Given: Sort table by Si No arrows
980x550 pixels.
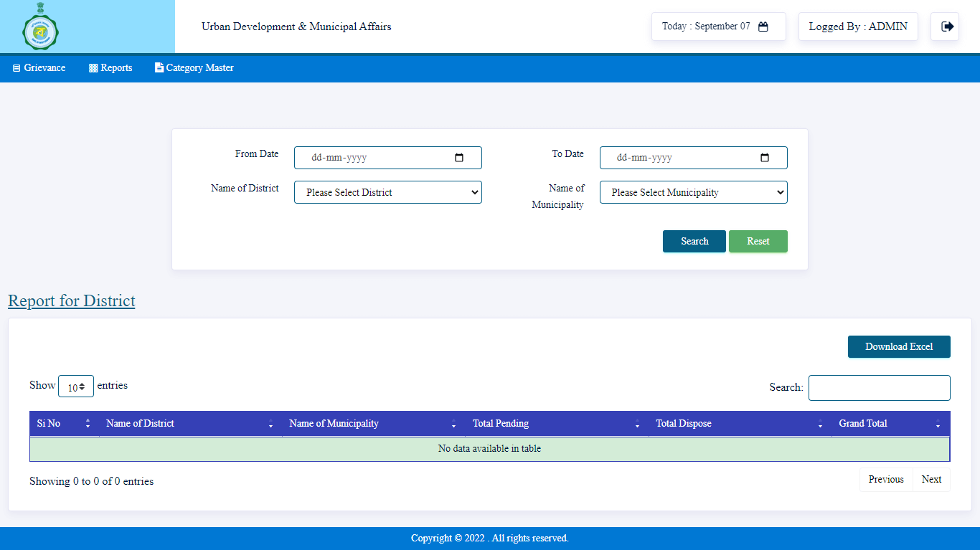Looking at the screenshot, I should [88, 424].
